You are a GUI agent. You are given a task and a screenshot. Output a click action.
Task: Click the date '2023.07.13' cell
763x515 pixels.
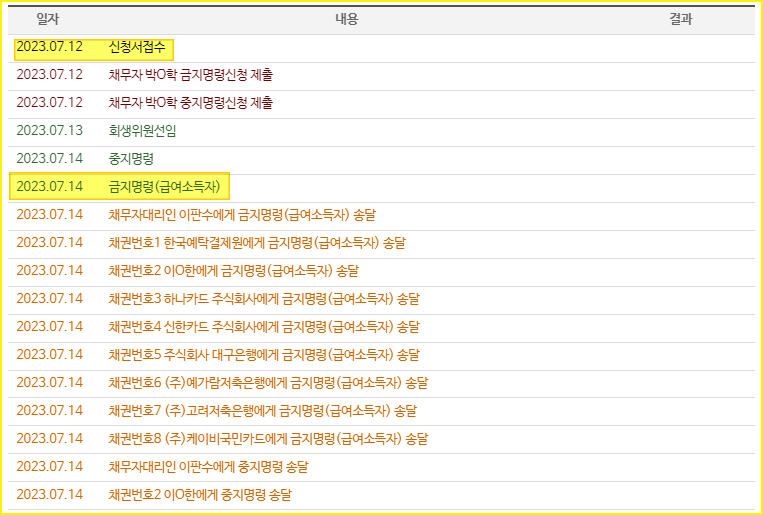tap(50, 131)
